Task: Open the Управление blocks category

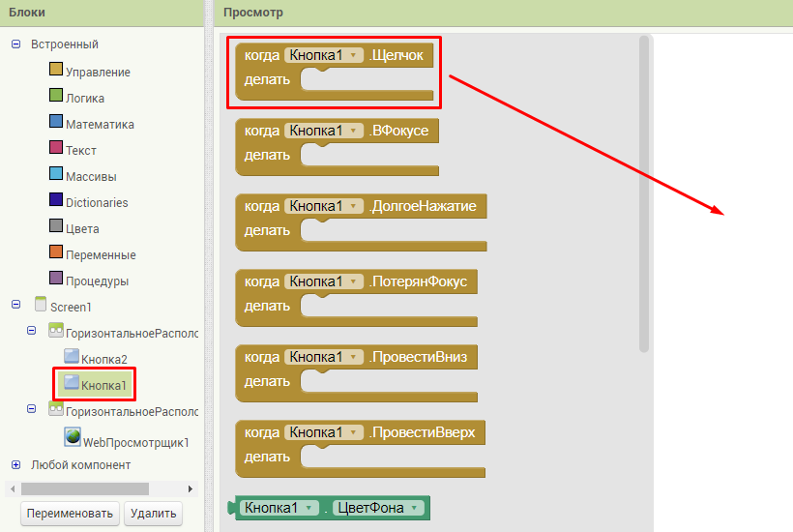Action: coord(97,72)
